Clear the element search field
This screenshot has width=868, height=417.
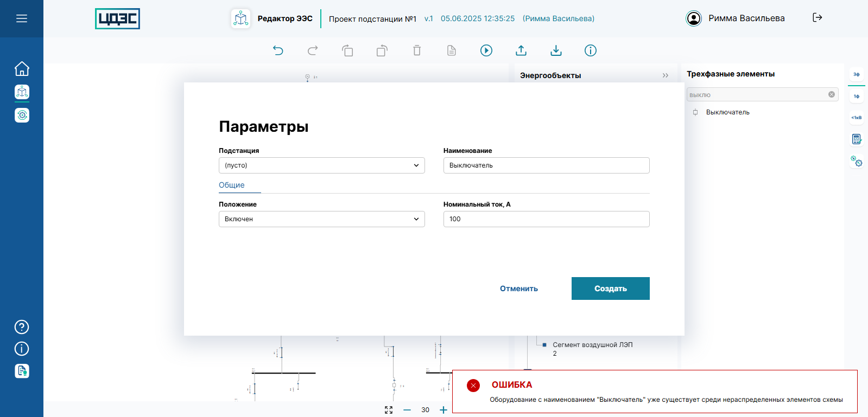(x=832, y=94)
